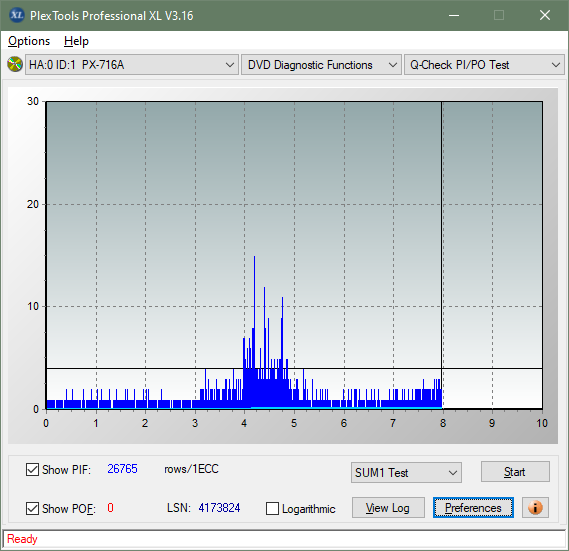Viewport: 569px width, 551px height.
Task: Open the Preferences button
Action: 473,507
